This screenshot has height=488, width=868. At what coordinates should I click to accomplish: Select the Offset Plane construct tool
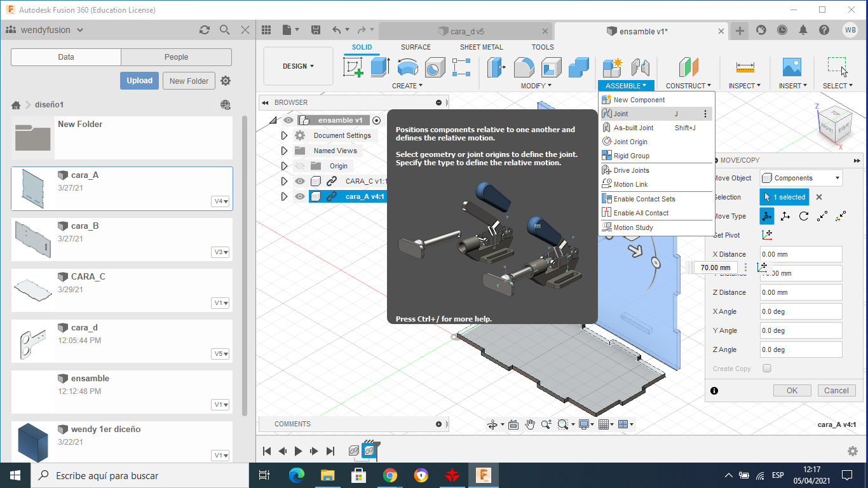pyautogui.click(x=688, y=67)
